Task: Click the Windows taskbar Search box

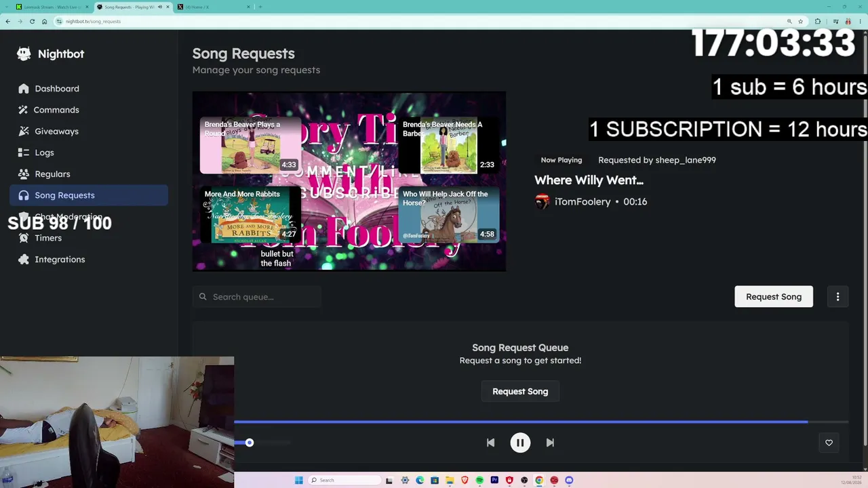Action: point(344,481)
